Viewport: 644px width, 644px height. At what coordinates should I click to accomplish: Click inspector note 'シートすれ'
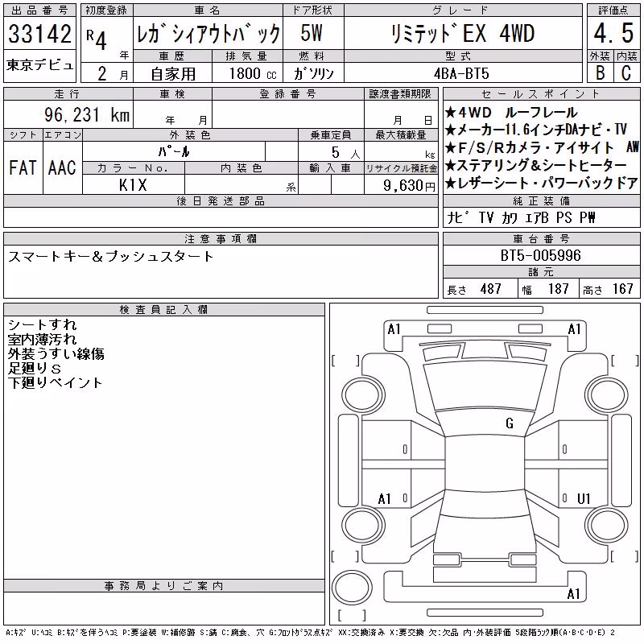43,325
